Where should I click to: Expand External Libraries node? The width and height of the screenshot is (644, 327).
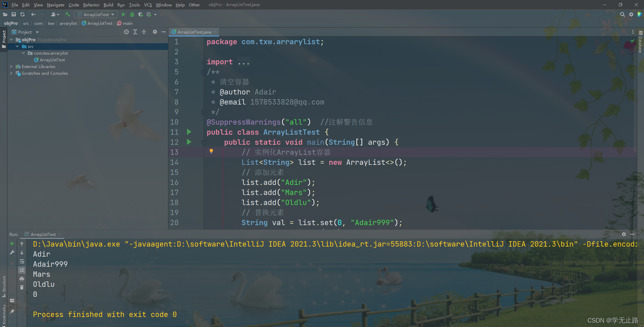[11, 66]
